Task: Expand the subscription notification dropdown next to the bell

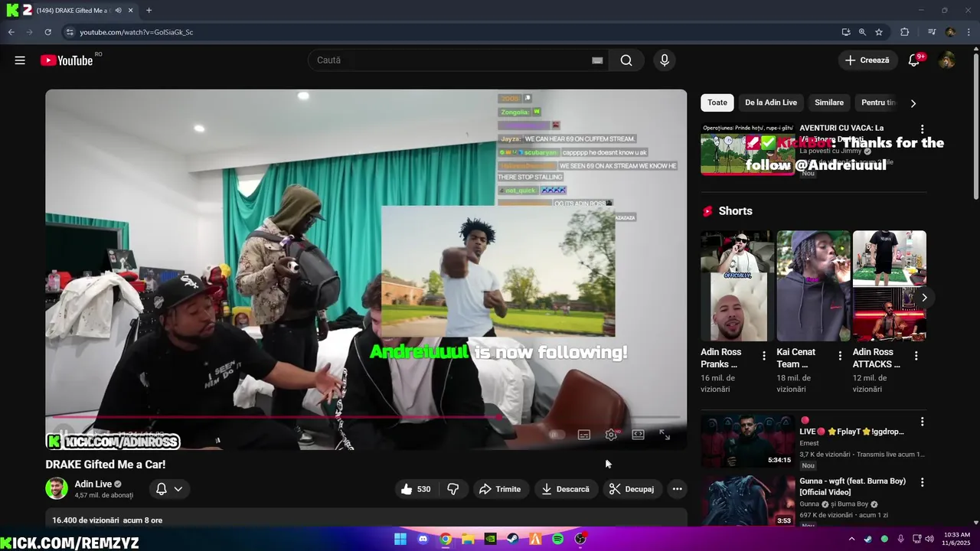Action: [178, 489]
